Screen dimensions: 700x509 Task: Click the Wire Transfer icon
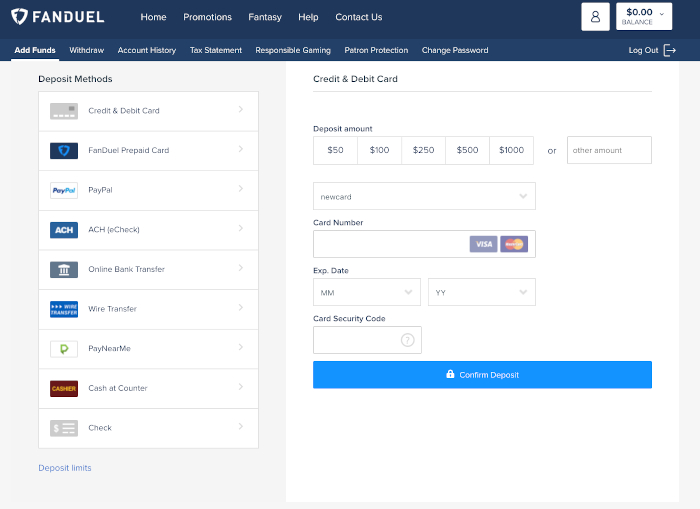coord(64,309)
